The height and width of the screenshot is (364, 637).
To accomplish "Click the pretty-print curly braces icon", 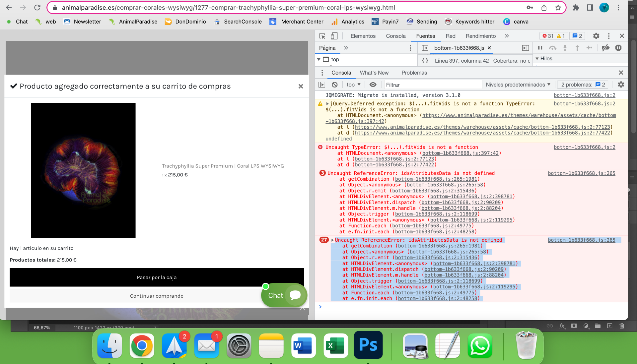I will tap(425, 61).
